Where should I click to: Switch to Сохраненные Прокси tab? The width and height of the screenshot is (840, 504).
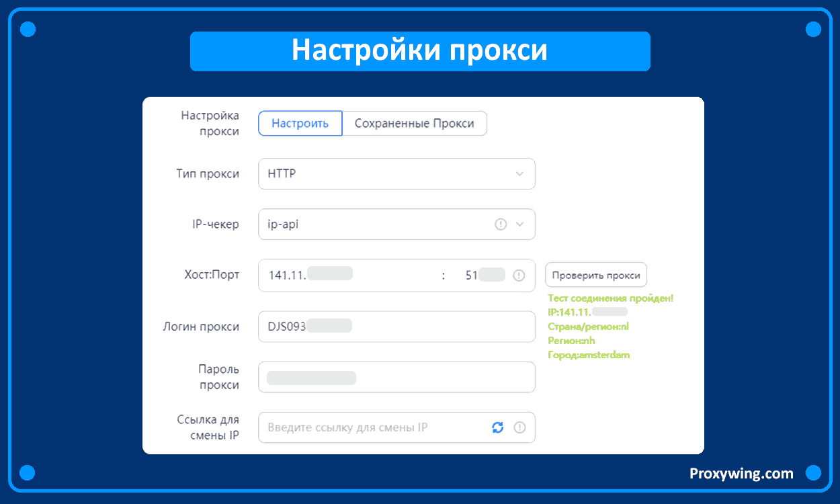[415, 124]
